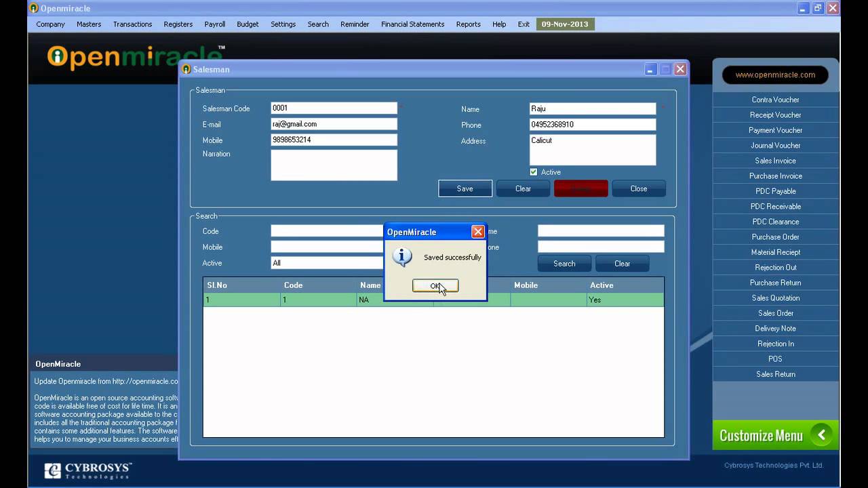This screenshot has height=488, width=868.
Task: Open the Help menu
Action: (499, 24)
